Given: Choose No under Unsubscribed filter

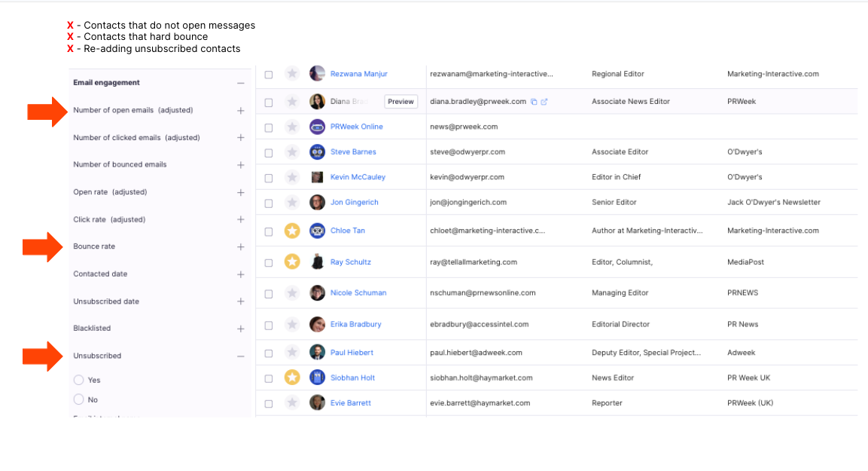Looking at the screenshot, I should coord(78,399).
